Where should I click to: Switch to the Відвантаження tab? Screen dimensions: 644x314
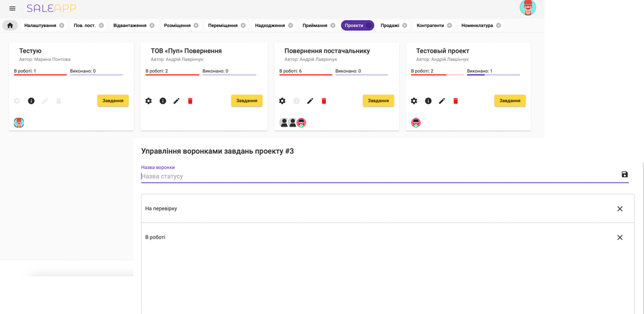[130, 25]
